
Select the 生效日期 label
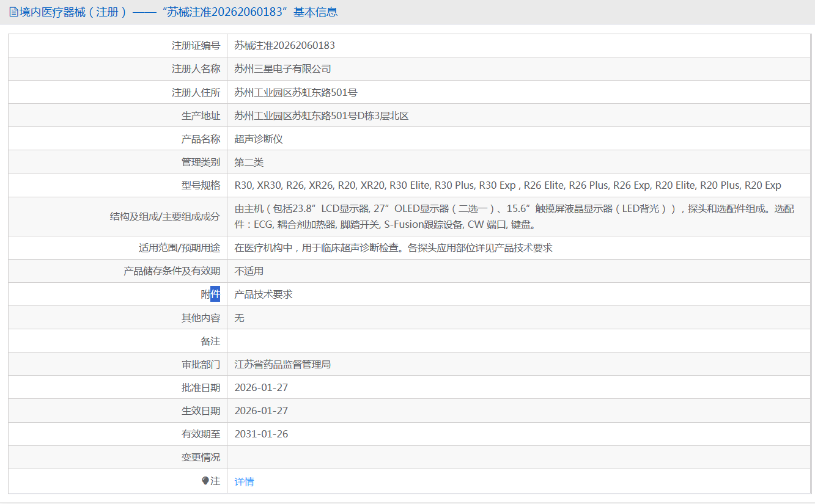click(x=201, y=411)
